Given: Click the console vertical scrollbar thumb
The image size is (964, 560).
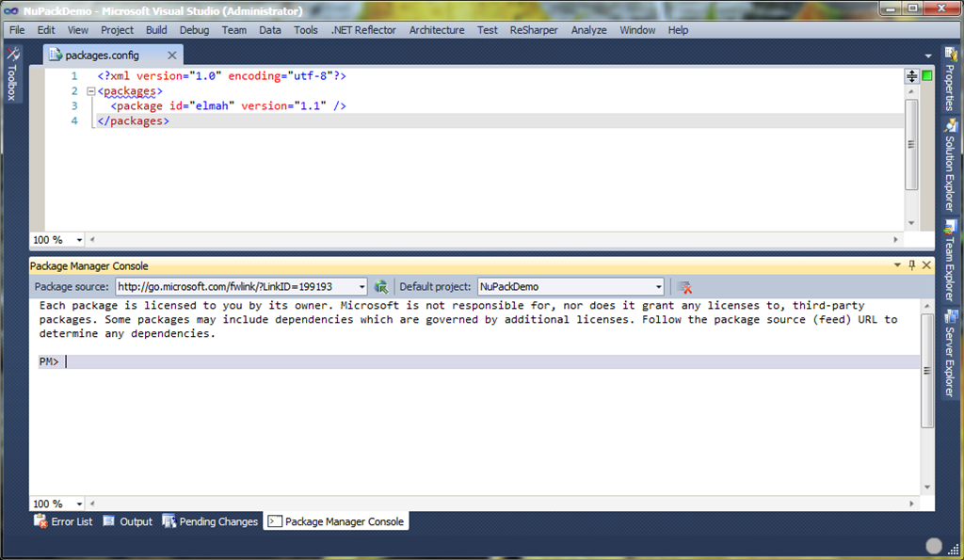Looking at the screenshot, I should pos(927,371).
